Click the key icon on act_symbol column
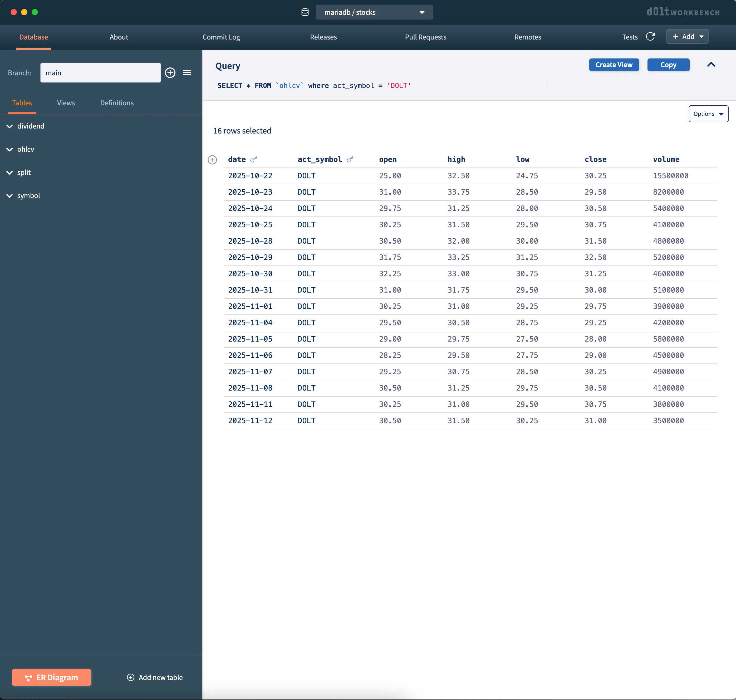Image resolution: width=736 pixels, height=700 pixels. point(350,159)
